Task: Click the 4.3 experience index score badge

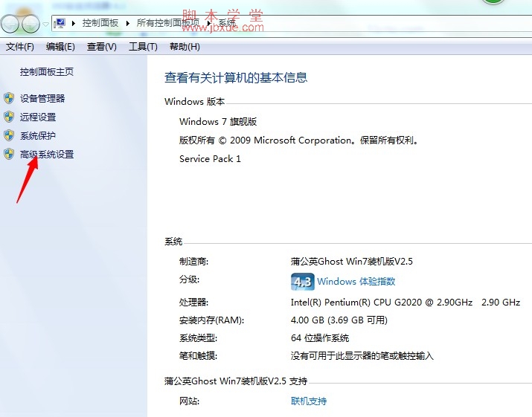Action: [302, 282]
